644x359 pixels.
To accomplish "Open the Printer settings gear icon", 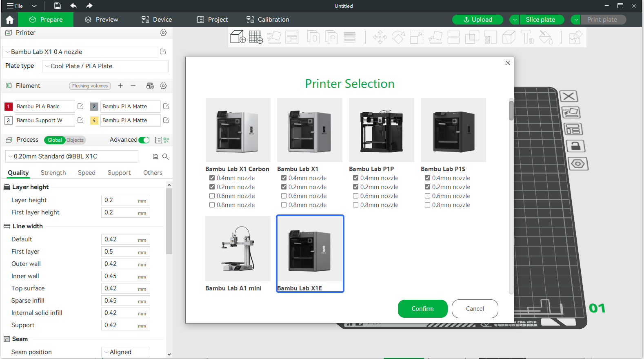I will pyautogui.click(x=163, y=33).
